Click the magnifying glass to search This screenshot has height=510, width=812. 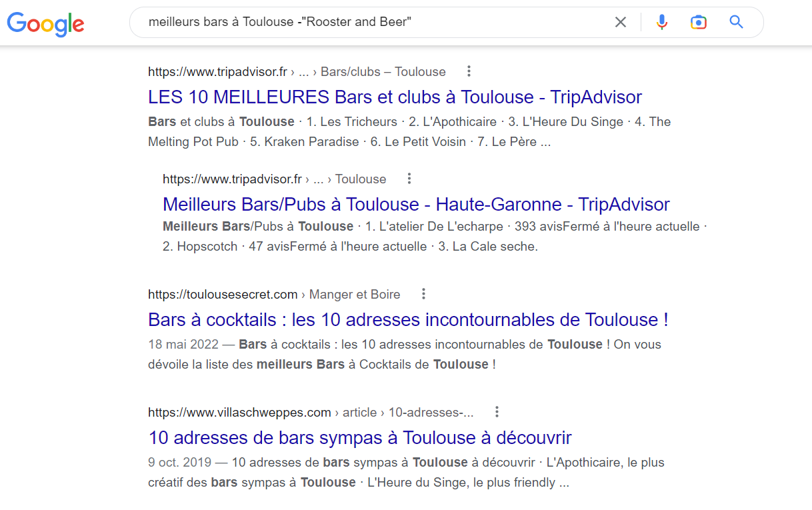(735, 21)
